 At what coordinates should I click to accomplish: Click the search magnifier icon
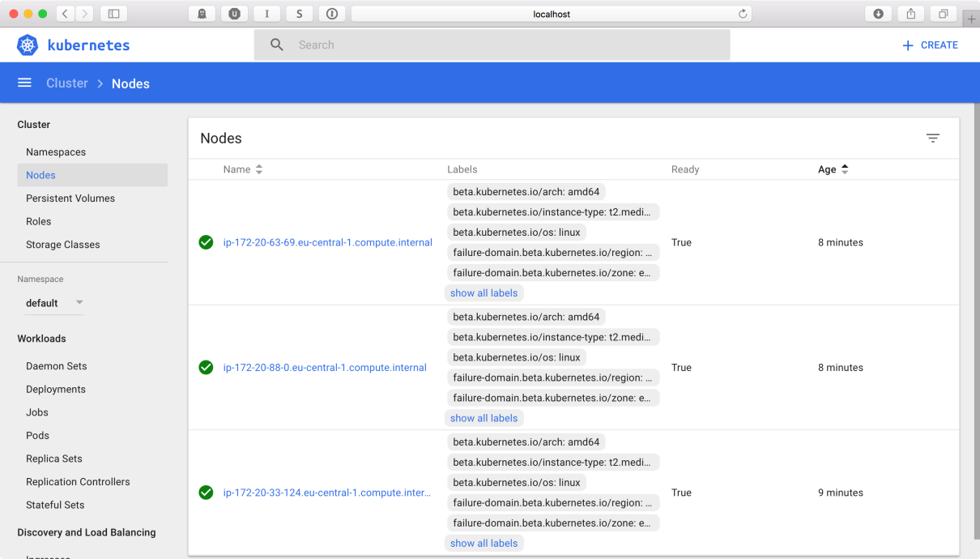277,44
